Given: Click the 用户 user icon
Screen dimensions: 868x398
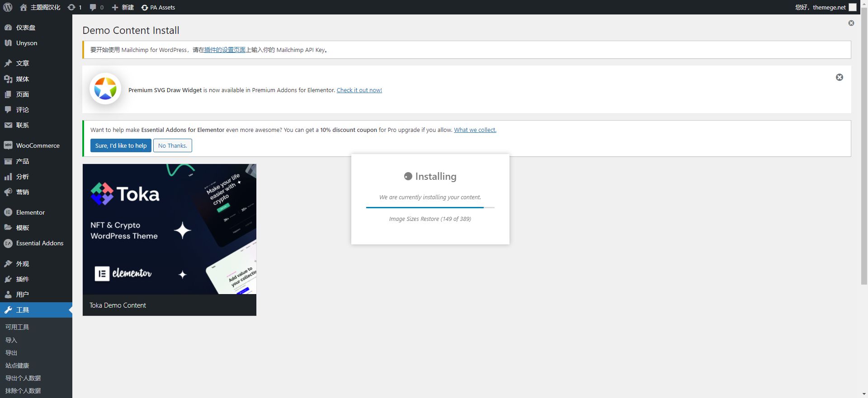Looking at the screenshot, I should tap(8, 295).
